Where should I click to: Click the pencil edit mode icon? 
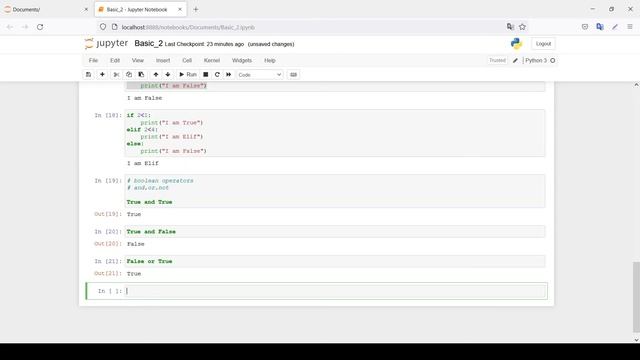515,60
